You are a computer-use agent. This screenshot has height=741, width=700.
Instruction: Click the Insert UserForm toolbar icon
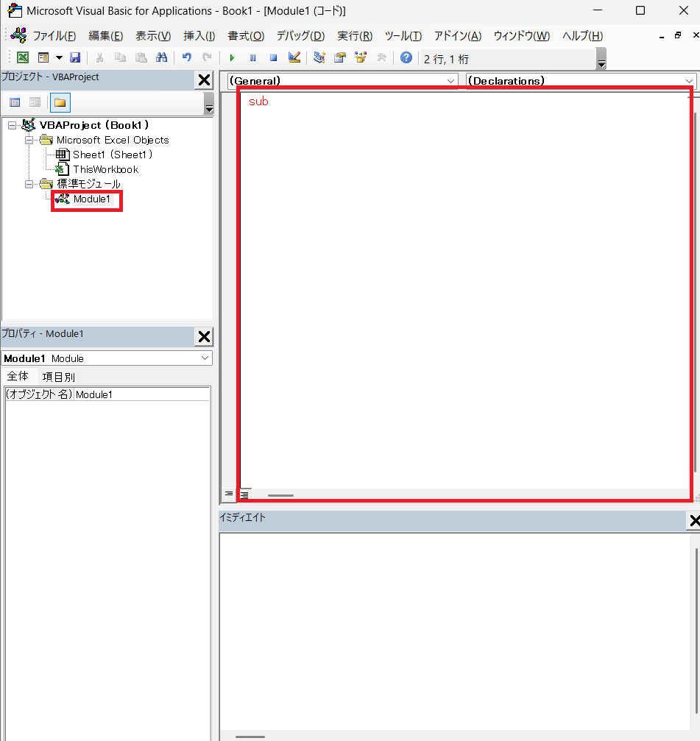pyautogui.click(x=43, y=57)
